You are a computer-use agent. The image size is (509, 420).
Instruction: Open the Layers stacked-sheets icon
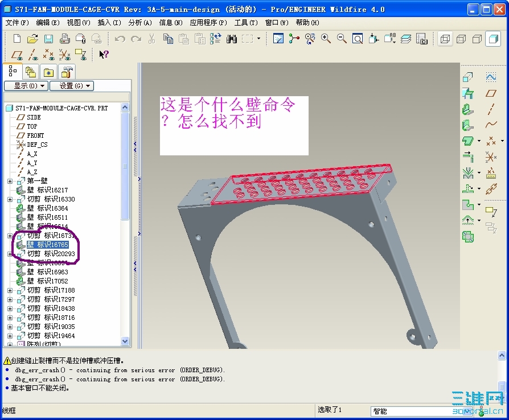[x=406, y=39]
